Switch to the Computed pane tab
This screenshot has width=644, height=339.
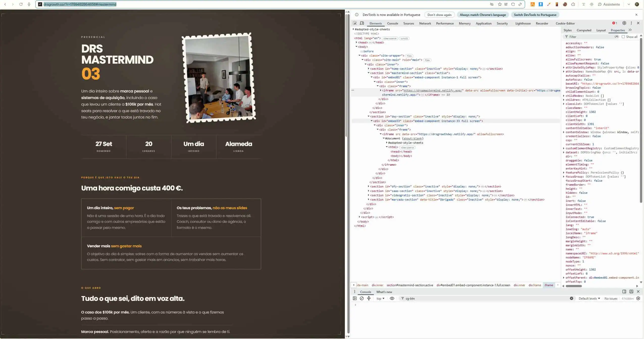click(x=584, y=30)
